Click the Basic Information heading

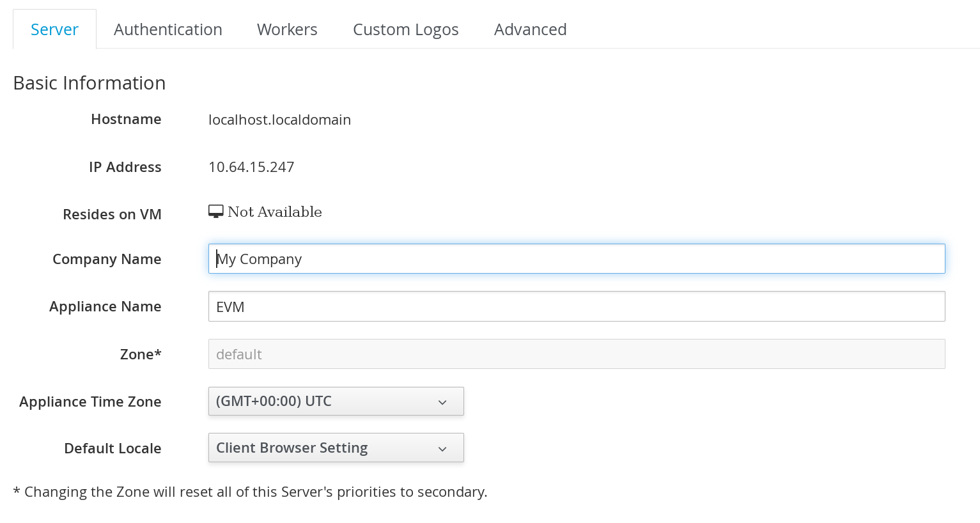pos(89,83)
